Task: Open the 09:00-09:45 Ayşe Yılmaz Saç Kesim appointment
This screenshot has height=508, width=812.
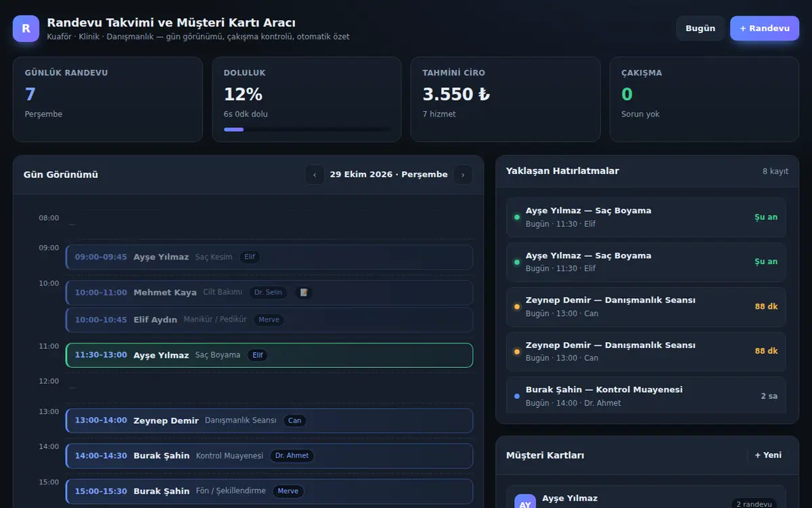Action: 269,257
